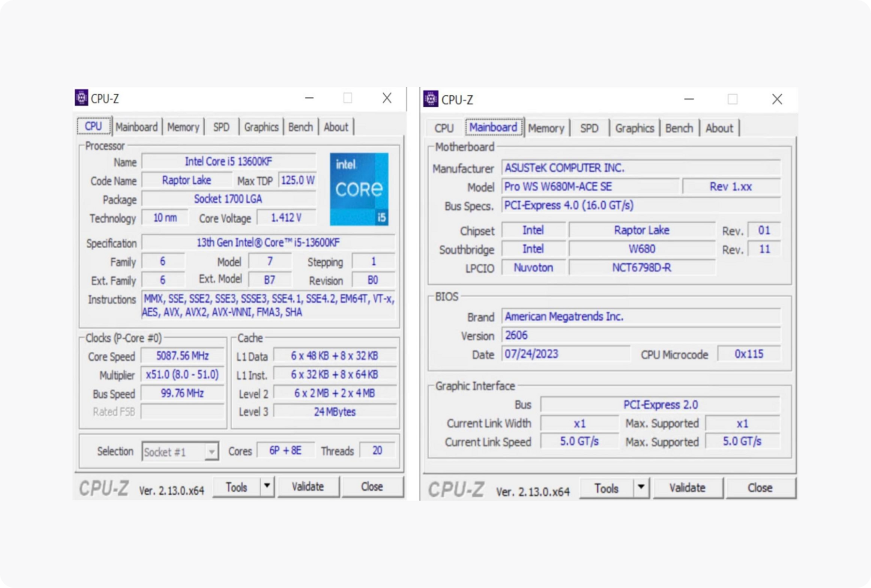This screenshot has height=588, width=871.
Task: Click the BIOS brand American Megatrends Inc.
Action: click(x=641, y=317)
